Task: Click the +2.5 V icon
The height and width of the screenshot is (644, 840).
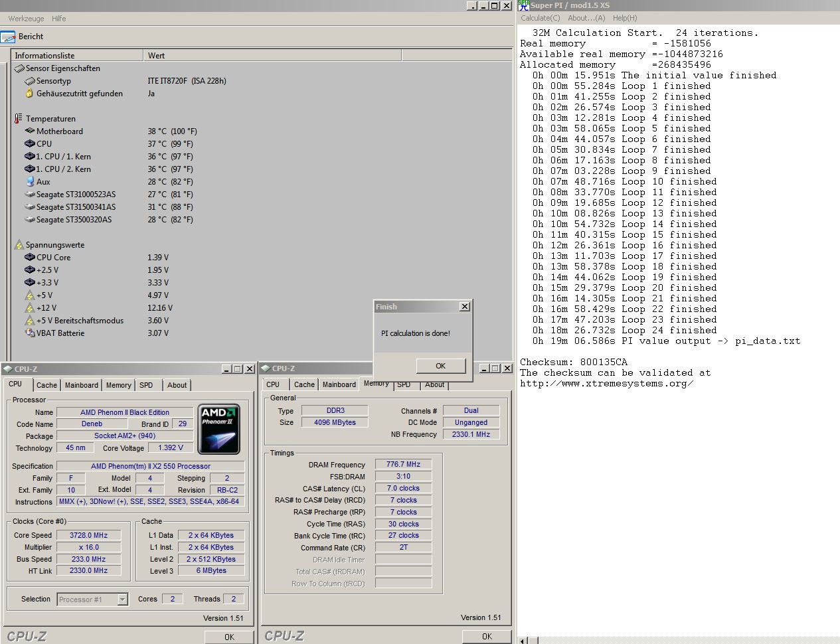Action: point(29,270)
